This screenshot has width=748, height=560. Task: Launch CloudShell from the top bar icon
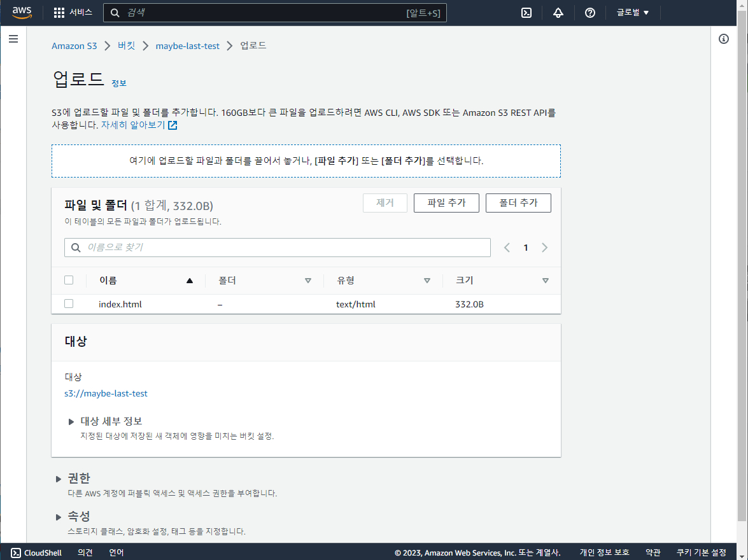click(x=526, y=13)
